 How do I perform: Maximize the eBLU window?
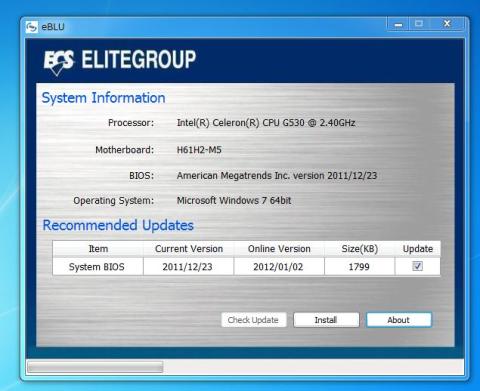point(419,24)
